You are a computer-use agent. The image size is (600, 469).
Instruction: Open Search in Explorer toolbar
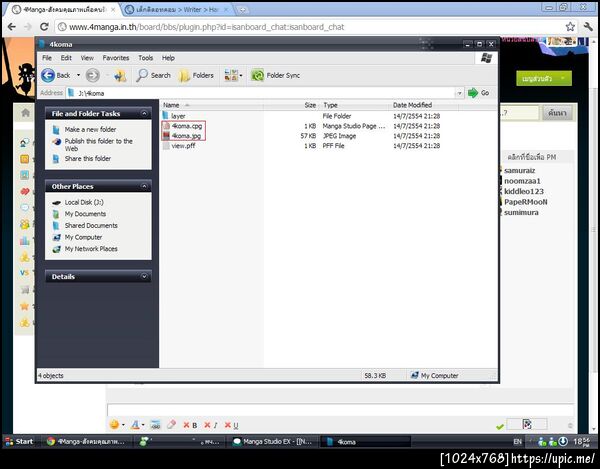click(153, 75)
